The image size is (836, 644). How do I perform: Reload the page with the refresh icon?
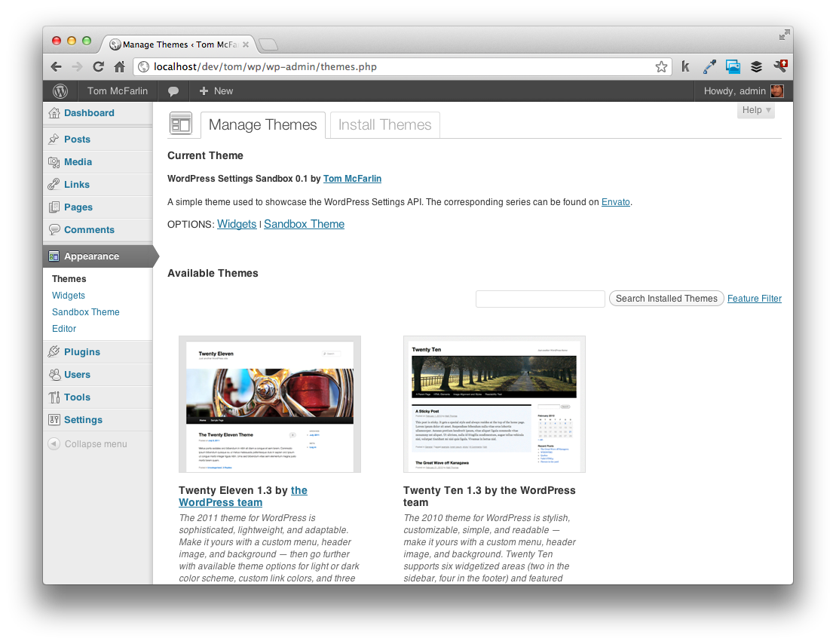click(x=98, y=66)
